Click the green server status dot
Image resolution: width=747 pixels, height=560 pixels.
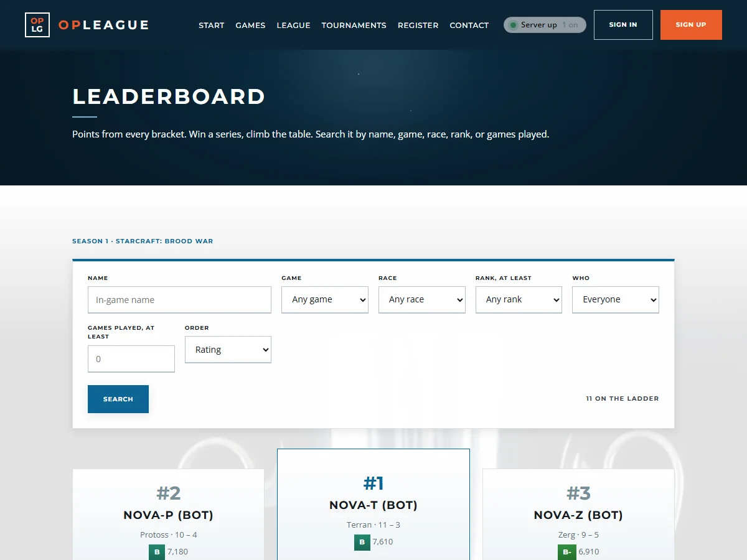[x=514, y=25]
